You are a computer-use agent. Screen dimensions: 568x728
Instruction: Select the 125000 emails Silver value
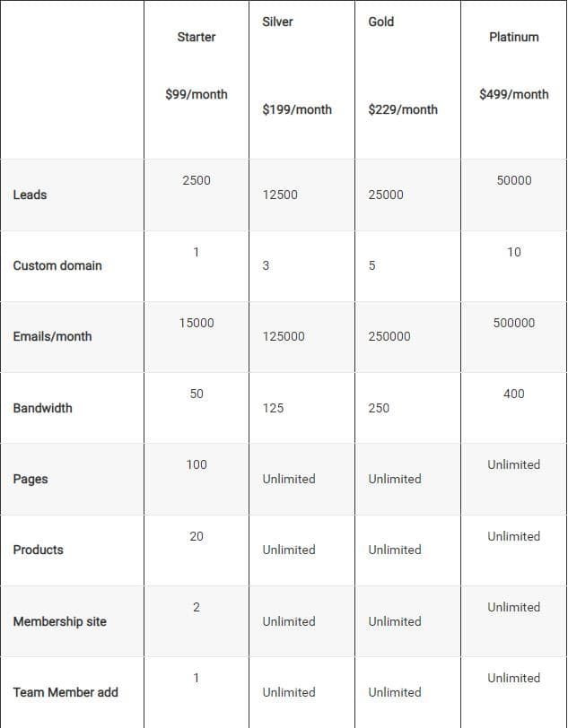point(283,336)
